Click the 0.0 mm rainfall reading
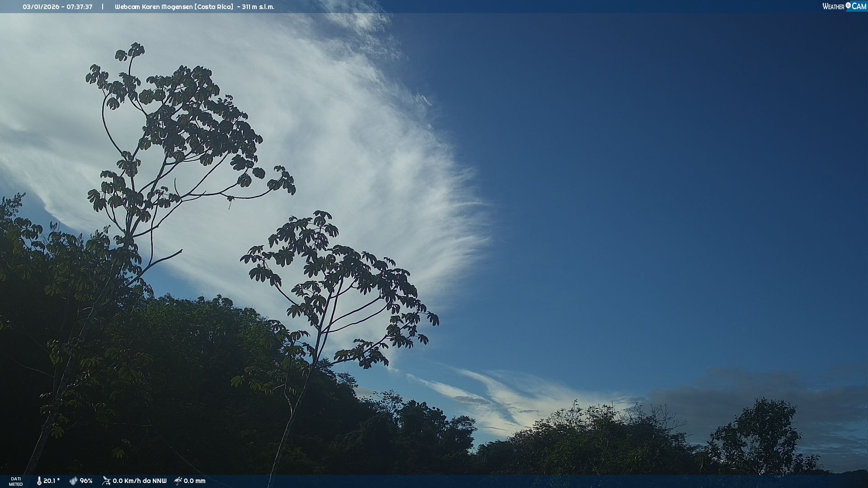The height and width of the screenshot is (488, 868). coord(194,481)
